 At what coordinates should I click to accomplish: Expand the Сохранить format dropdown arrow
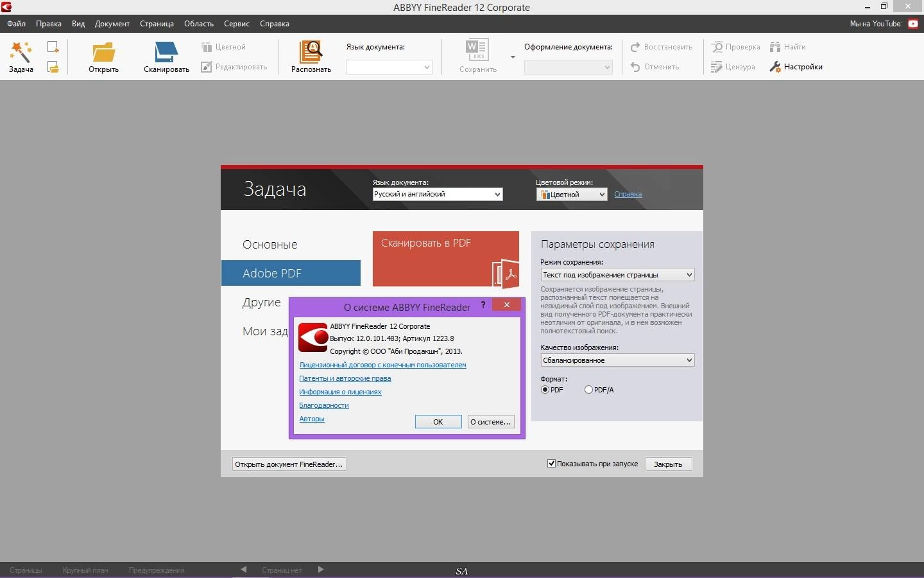[x=513, y=57]
